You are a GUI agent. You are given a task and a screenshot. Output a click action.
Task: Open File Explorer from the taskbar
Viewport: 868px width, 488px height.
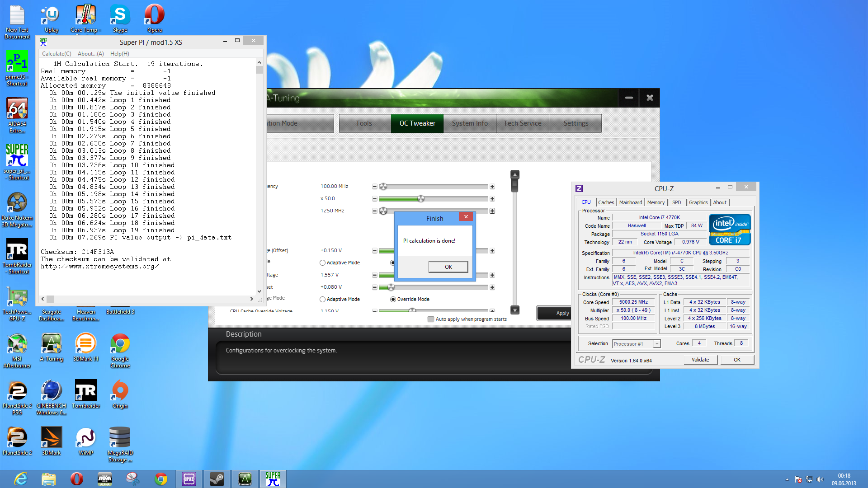click(x=48, y=479)
